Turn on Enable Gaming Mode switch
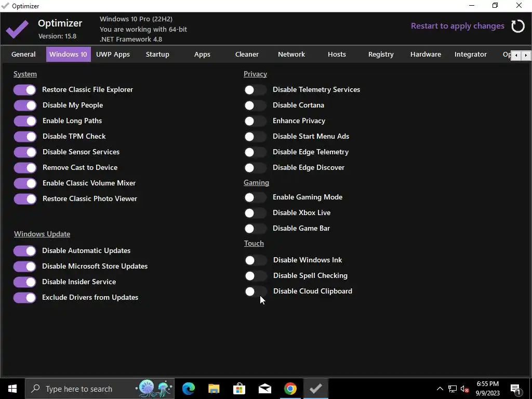Viewport: 532px width, 399px height. pos(255,197)
